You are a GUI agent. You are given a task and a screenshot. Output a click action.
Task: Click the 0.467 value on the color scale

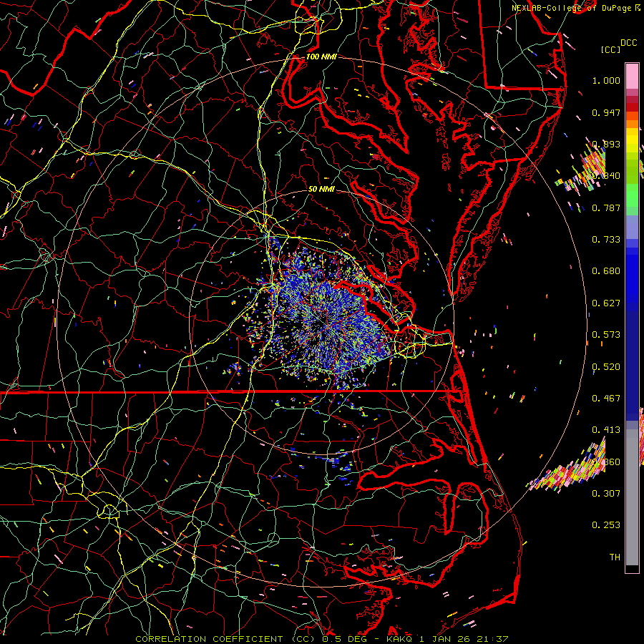point(606,399)
